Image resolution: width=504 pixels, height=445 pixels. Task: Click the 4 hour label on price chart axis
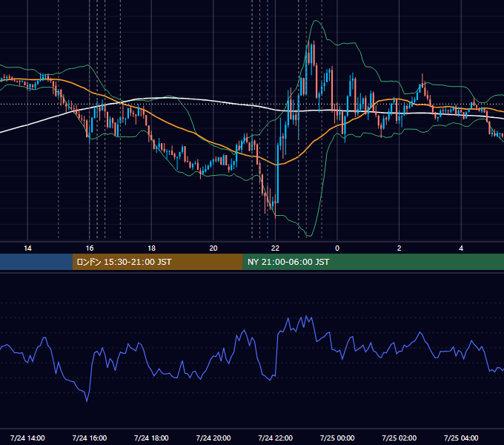pos(461,248)
